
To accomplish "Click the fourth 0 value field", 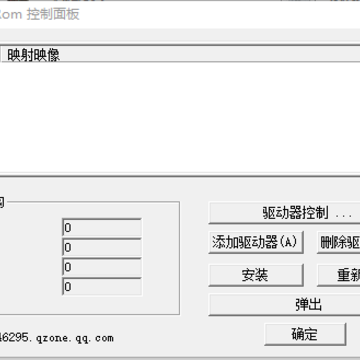I will click(x=102, y=286).
